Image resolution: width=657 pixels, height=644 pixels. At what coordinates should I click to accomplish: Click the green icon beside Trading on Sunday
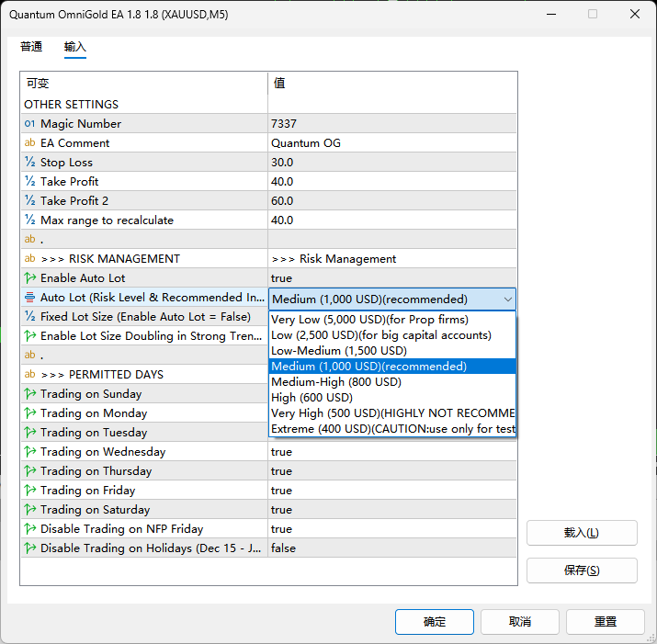(x=29, y=393)
